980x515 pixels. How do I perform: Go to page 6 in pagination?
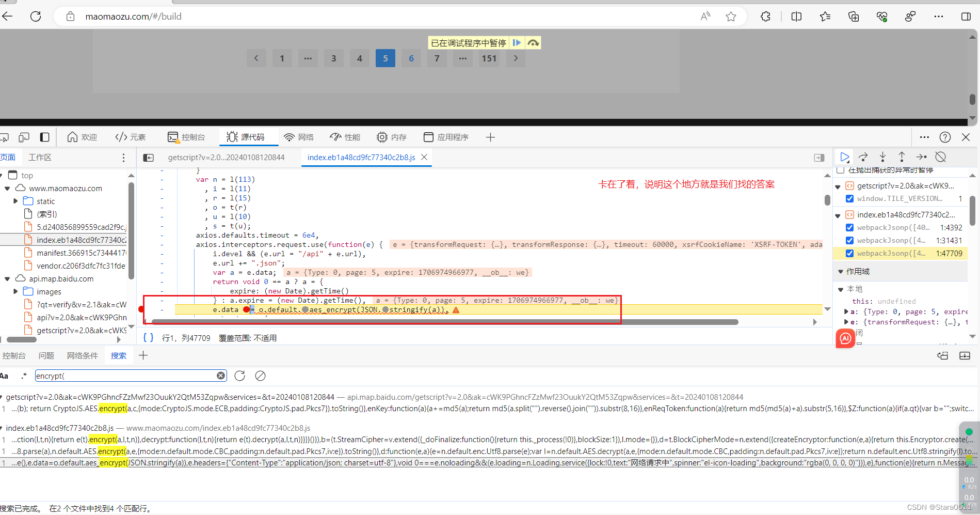point(411,58)
